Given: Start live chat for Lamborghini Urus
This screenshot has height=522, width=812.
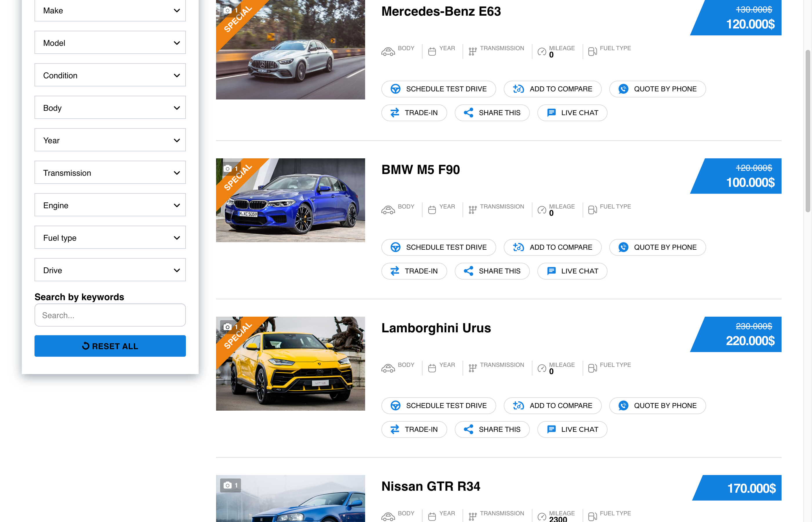Looking at the screenshot, I should coord(572,429).
